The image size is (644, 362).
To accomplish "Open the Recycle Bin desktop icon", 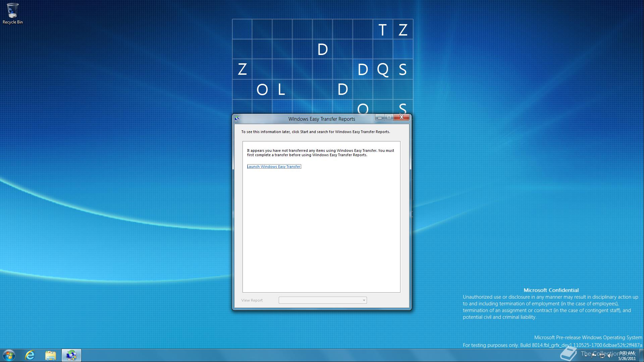I will tap(12, 13).
